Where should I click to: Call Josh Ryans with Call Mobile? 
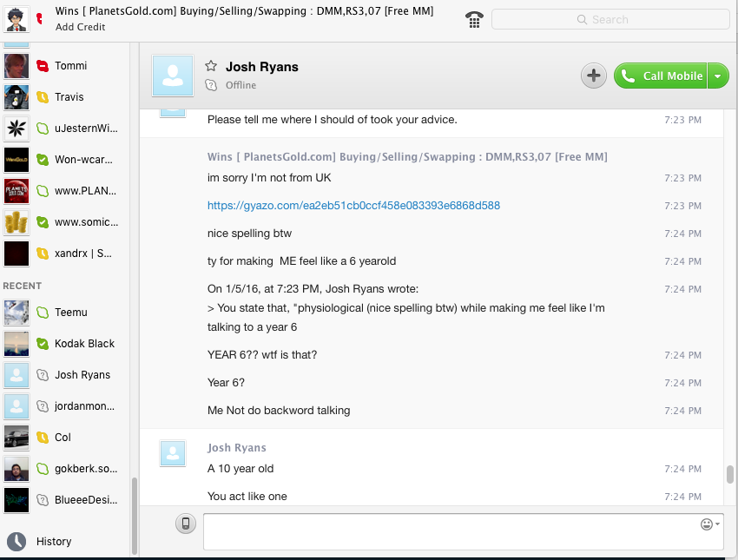click(661, 76)
